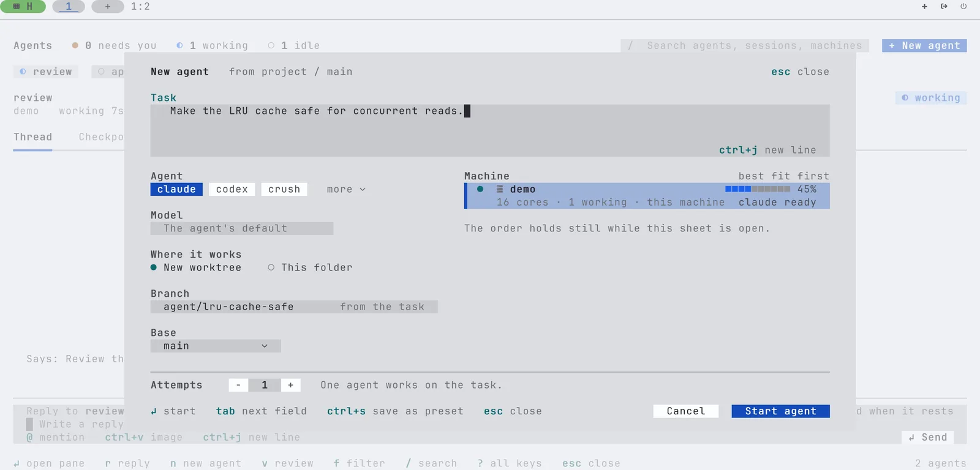Viewport: 980px width, 470px height.
Task: Select the demo machine row
Action: (647, 196)
